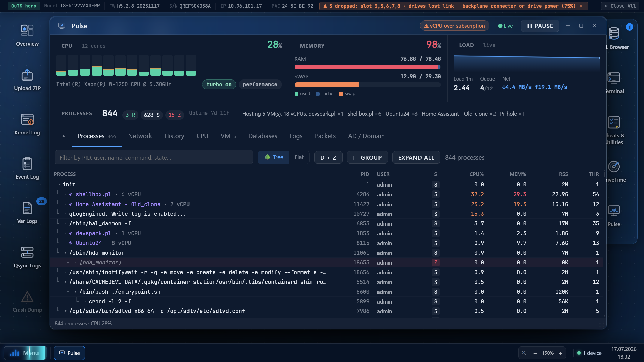Click the notification badge on Browser icon
The width and height of the screenshot is (644, 362).
click(630, 27)
